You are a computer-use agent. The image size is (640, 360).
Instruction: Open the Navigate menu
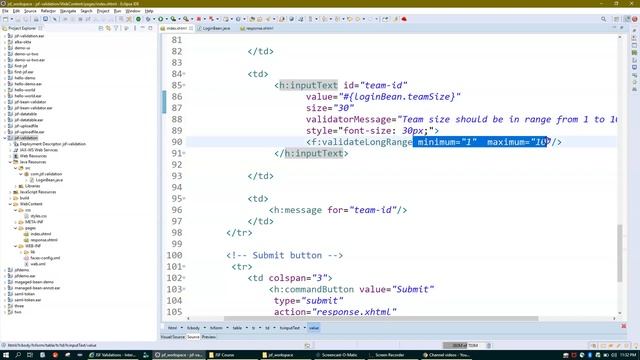[x=68, y=11]
